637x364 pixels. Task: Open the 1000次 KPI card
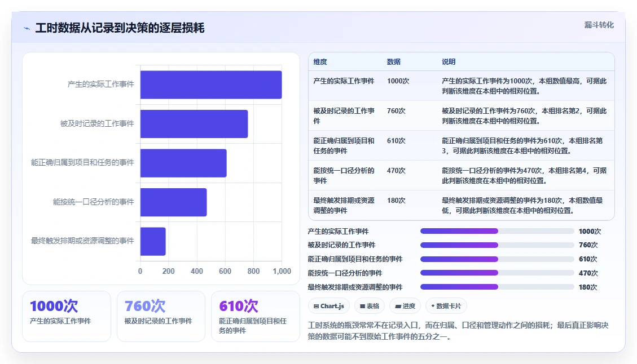(67, 317)
